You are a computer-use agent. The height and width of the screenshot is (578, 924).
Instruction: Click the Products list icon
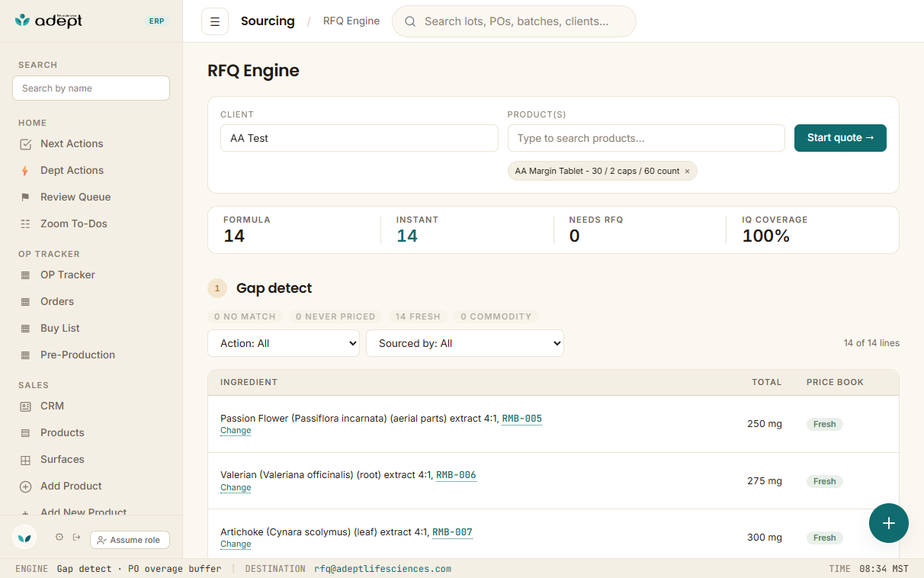click(26, 433)
